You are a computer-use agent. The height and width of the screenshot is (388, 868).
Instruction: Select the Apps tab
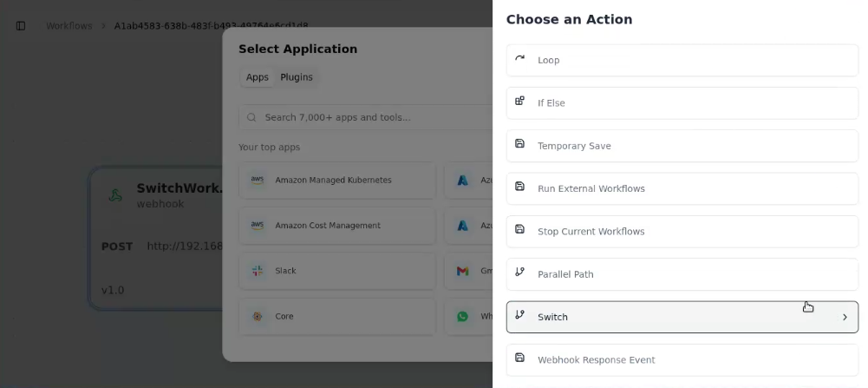[257, 77]
